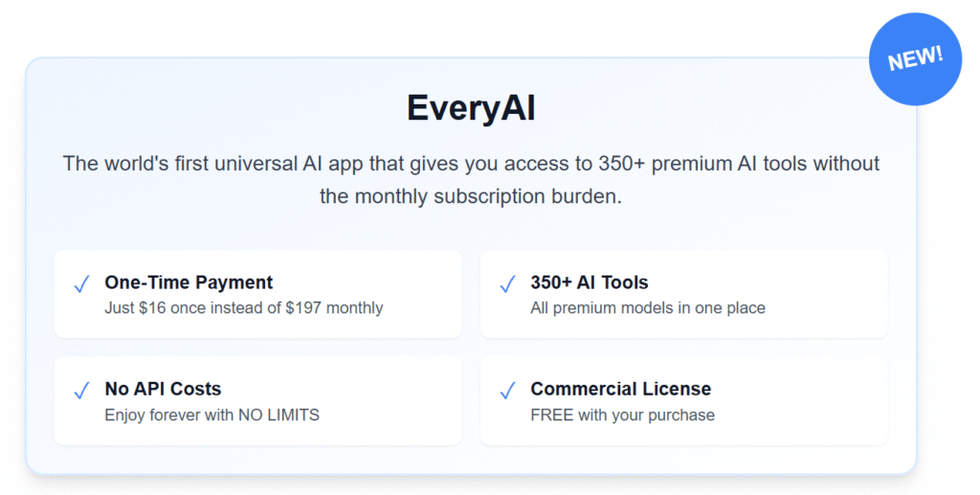This screenshot has width=980, height=495.
Task: Click 'Just $16 once instead of $197 monthly'
Action: (244, 308)
